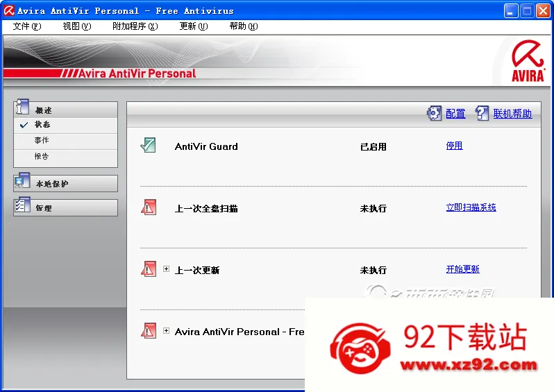Click the configuration gear icon
The image size is (554, 392).
tap(434, 113)
